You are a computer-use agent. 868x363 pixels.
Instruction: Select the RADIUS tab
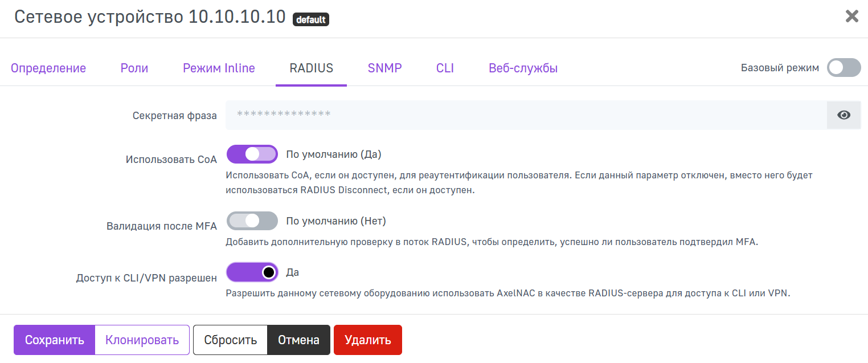pos(311,68)
